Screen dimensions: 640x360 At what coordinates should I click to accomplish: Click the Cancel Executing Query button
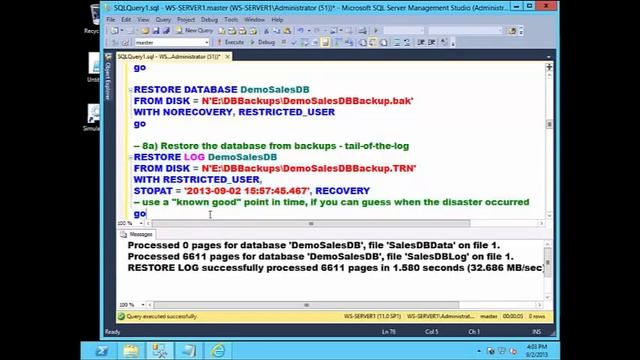(284, 42)
